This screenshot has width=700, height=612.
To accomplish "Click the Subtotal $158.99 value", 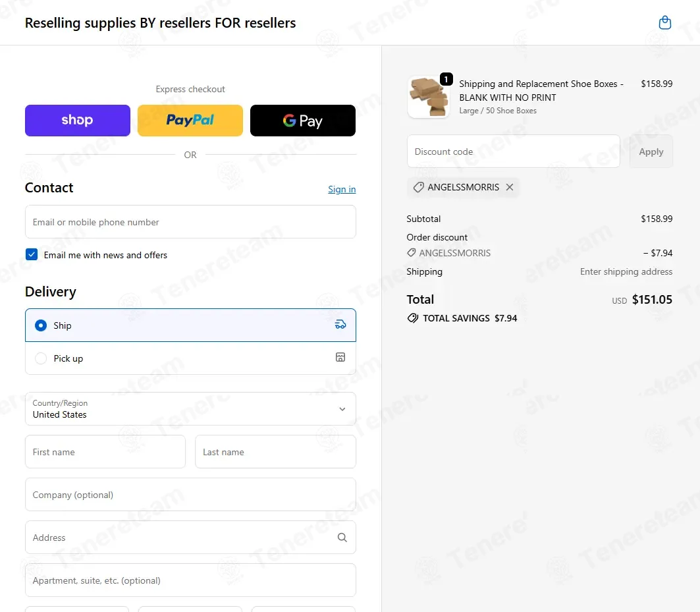I will coord(657,219).
